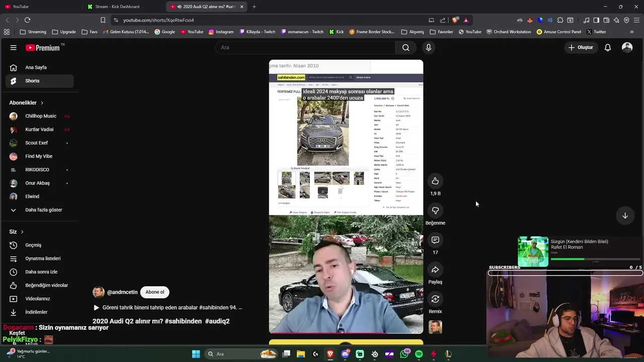Click the address bar URL
The image size is (644, 362).
tap(158, 20)
